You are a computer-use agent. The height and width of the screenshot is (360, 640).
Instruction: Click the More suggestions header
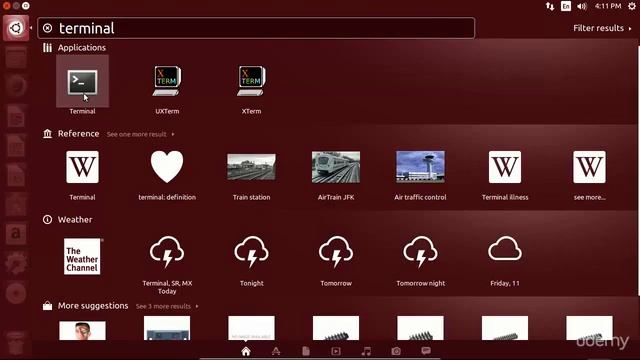pyautogui.click(x=93, y=306)
